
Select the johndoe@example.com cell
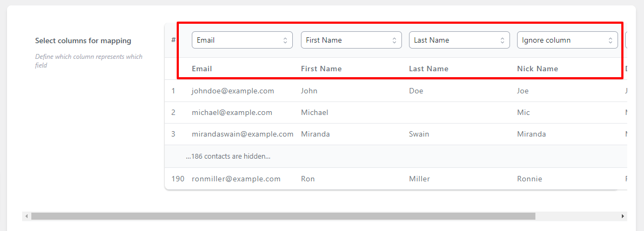233,91
